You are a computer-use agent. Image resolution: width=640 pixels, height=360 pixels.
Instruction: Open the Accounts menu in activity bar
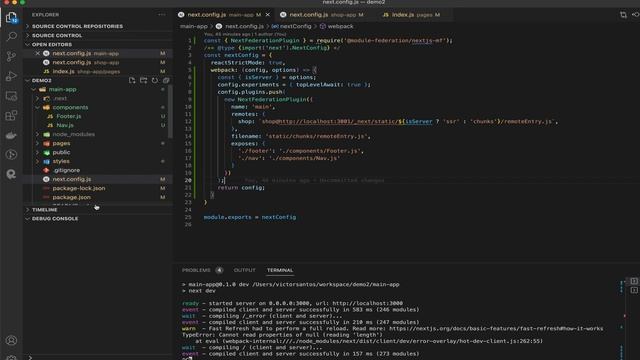[x=11, y=340]
